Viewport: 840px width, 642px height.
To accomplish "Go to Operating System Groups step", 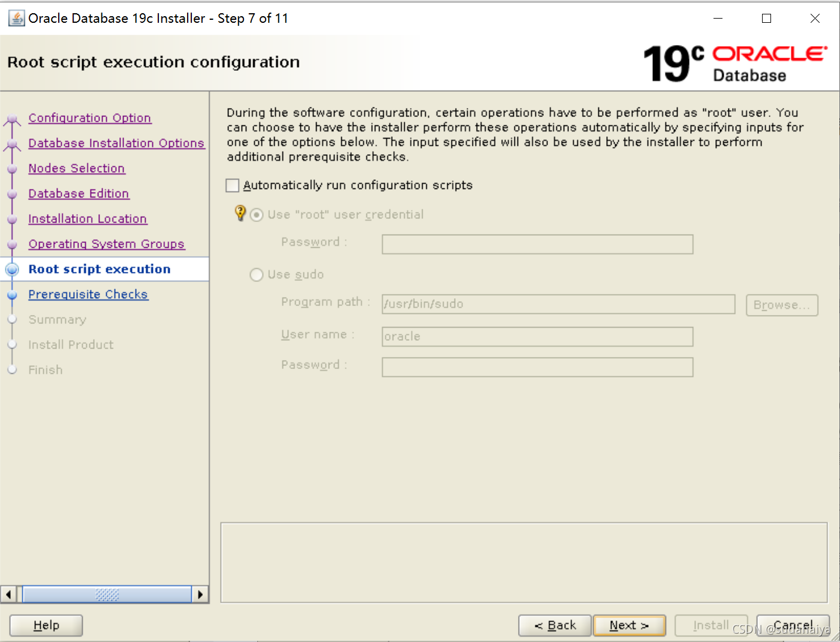I will point(107,244).
